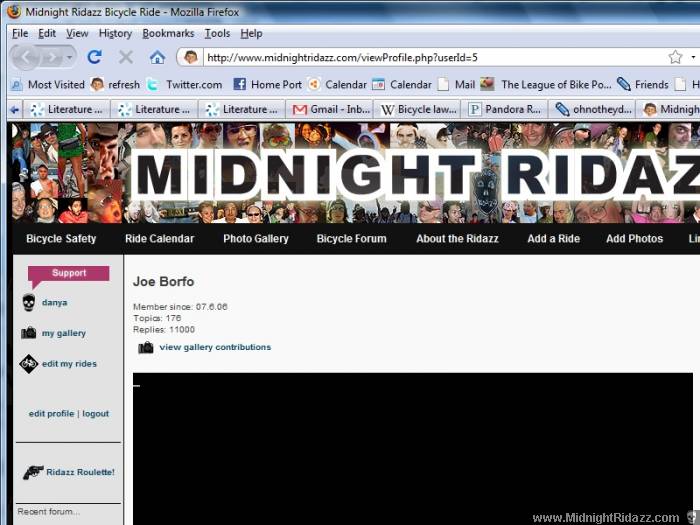
Task: Open Add Photos navigation link
Action: 634,239
